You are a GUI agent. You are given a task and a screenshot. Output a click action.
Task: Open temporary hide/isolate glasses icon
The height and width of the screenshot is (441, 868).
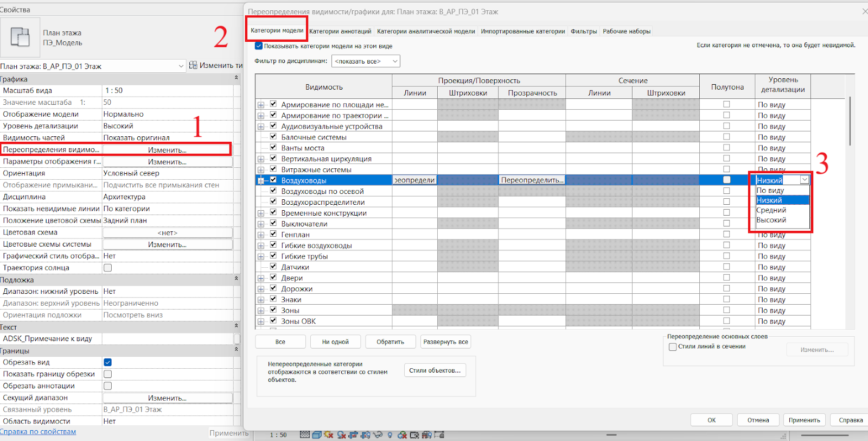click(x=378, y=435)
